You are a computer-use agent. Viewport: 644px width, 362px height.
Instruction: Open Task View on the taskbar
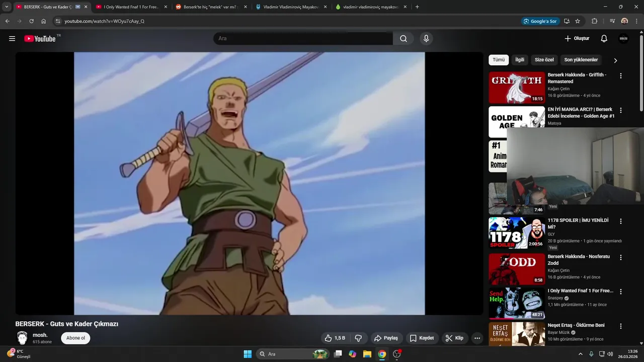click(338, 354)
